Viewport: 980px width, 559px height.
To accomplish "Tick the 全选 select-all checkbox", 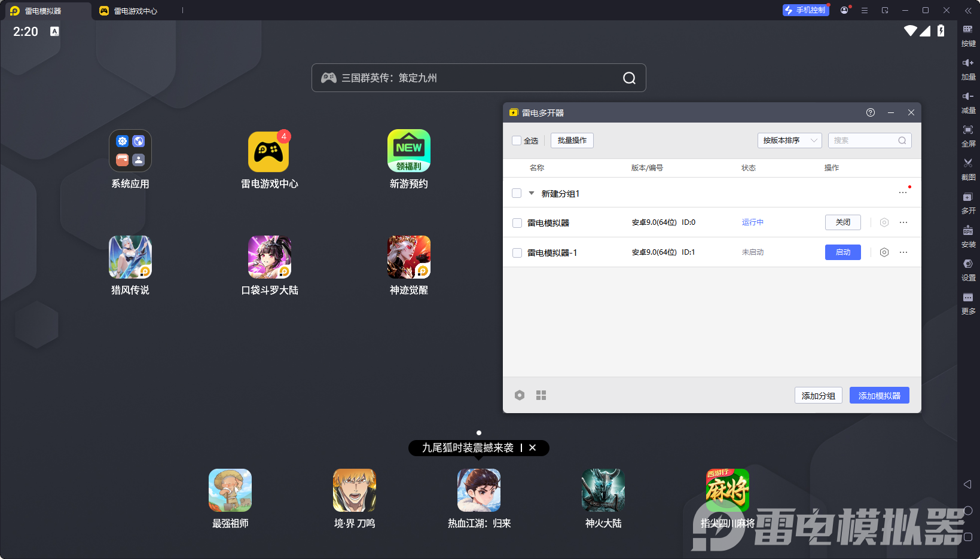I will tap(517, 140).
